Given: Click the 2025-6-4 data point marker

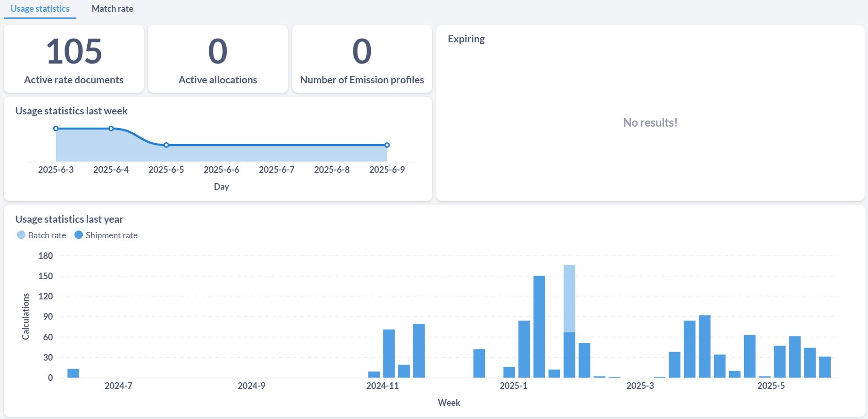Looking at the screenshot, I should [111, 129].
